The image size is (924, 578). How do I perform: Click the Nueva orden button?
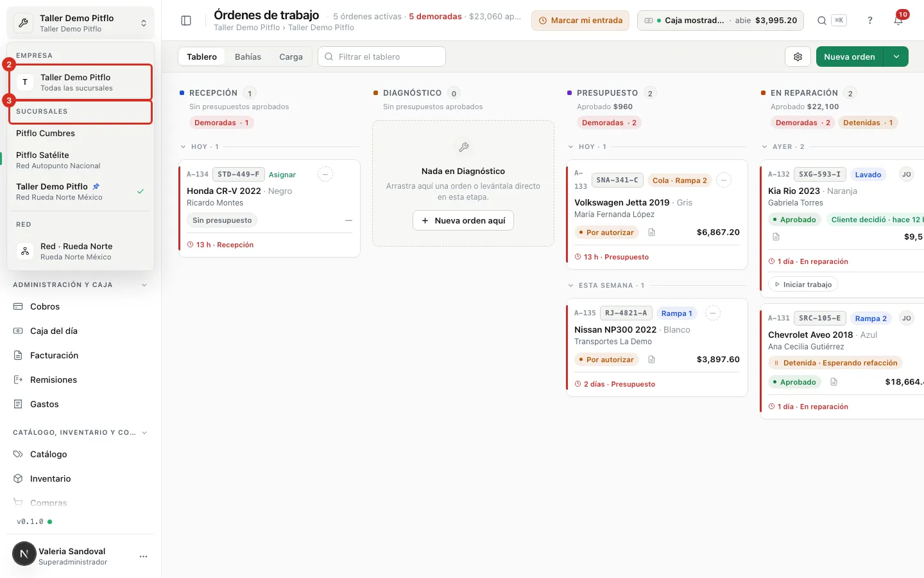[850, 57]
